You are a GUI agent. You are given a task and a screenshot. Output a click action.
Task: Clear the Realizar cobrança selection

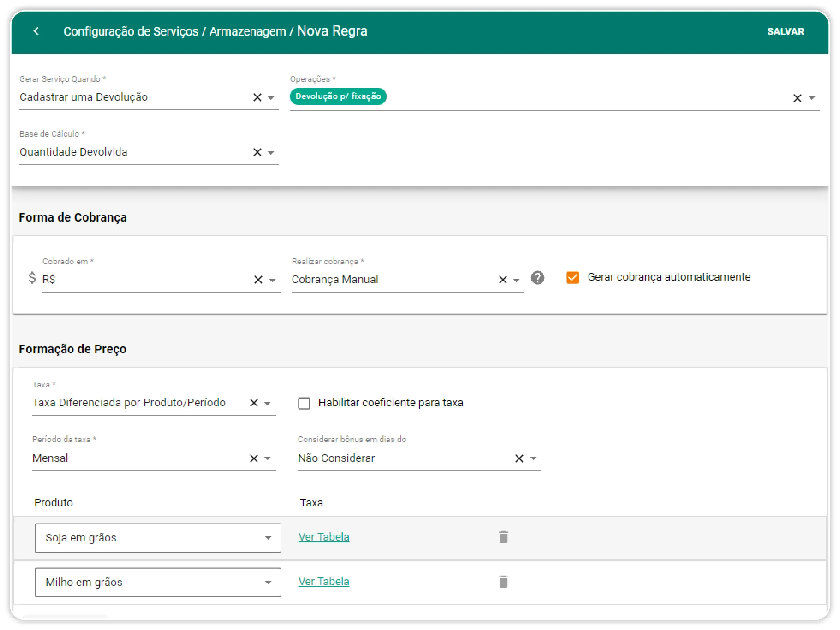click(502, 280)
